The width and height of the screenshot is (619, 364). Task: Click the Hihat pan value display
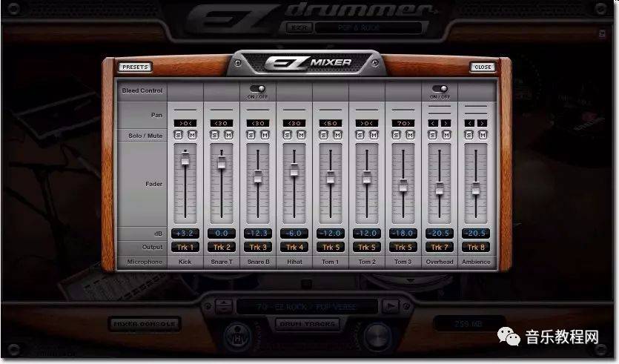tap(294, 123)
